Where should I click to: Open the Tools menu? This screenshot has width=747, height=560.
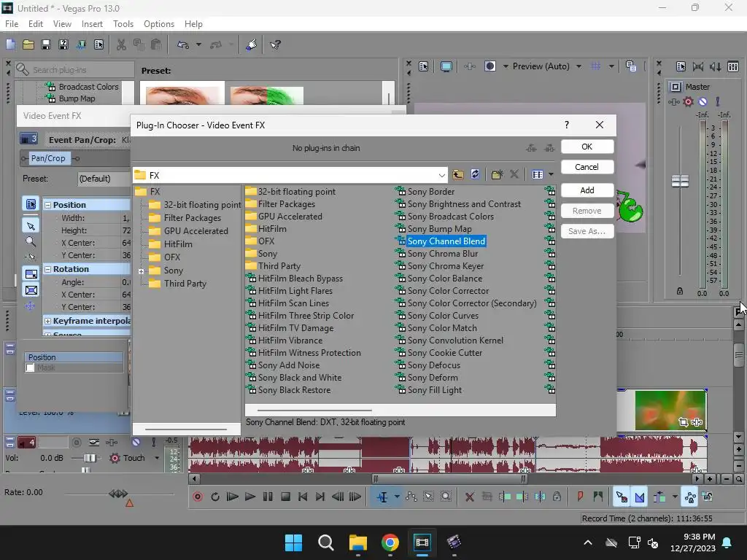[x=123, y=24]
